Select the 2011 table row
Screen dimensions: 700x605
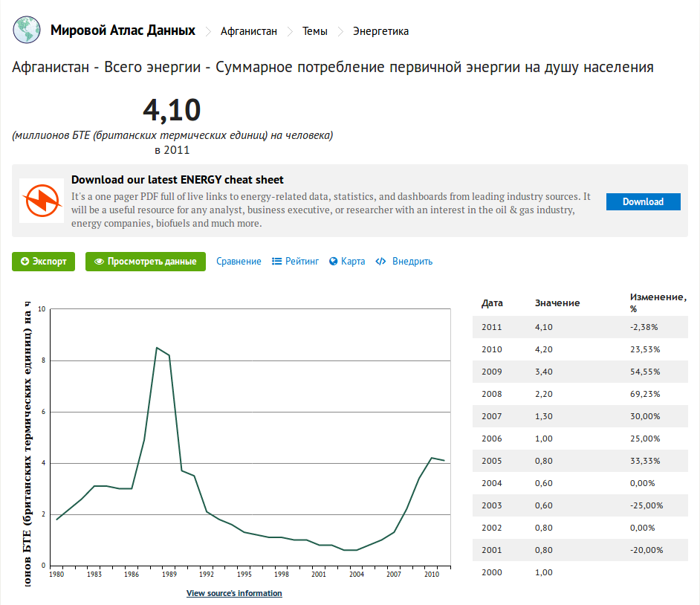pos(580,327)
